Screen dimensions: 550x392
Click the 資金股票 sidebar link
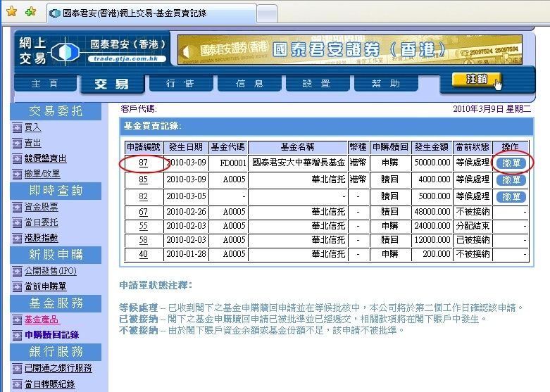(x=41, y=207)
